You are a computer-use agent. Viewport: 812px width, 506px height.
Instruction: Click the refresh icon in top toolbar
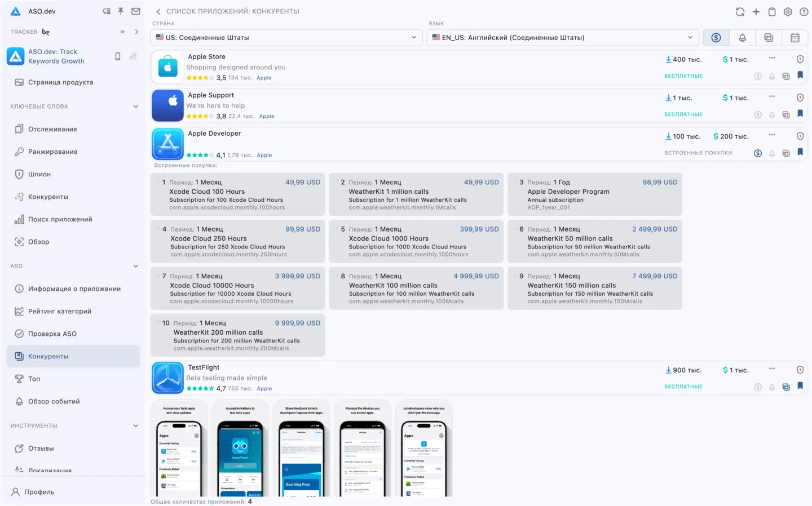[x=740, y=12]
